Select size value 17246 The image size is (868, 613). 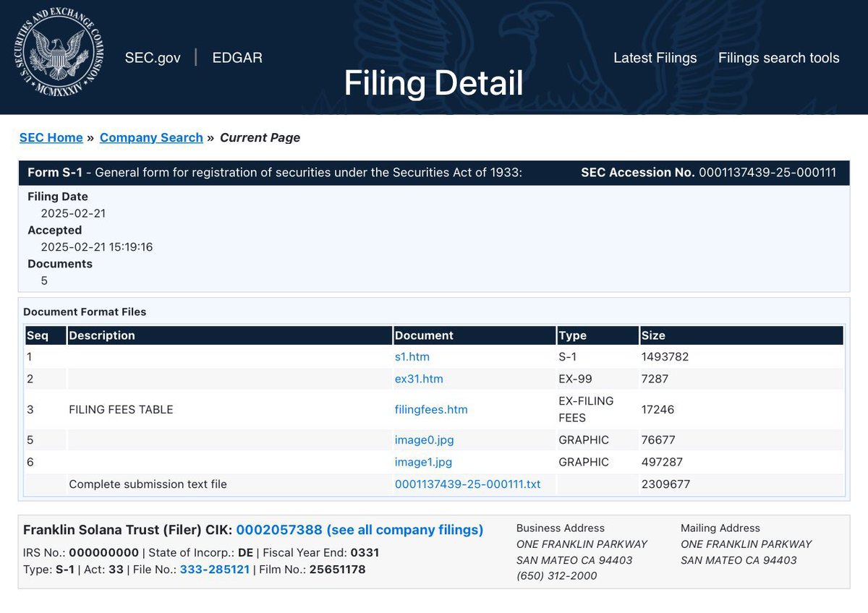coord(658,409)
